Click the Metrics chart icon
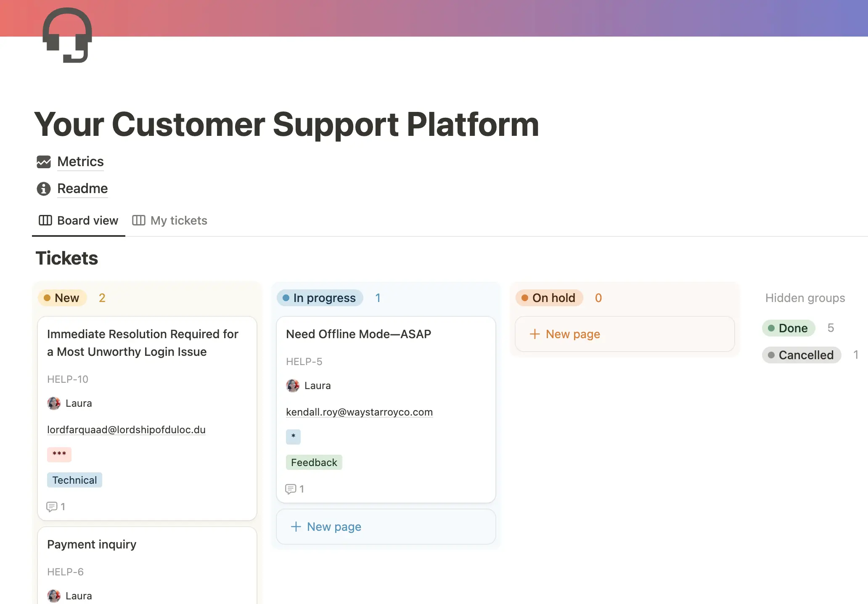Screen dimensions: 868x604 [x=44, y=162]
